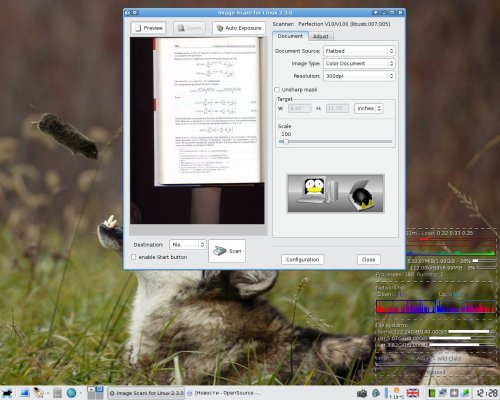
Task: Open the application launcher menu in taskbar
Action: (7, 393)
